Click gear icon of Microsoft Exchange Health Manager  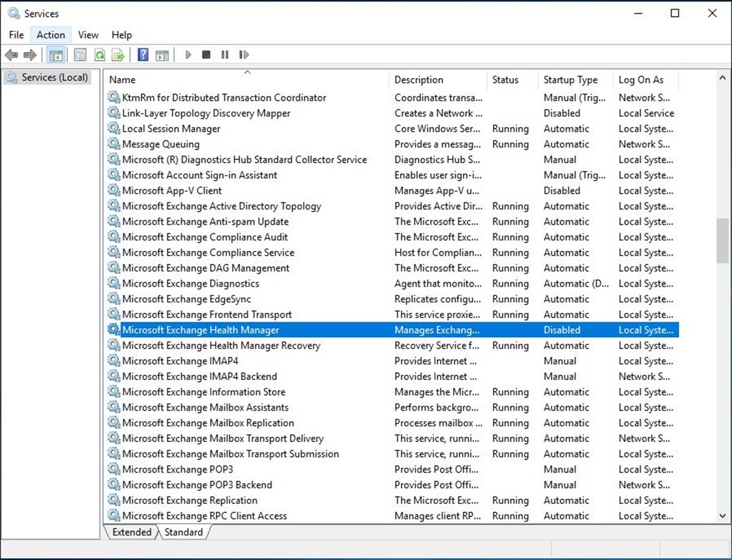pyautogui.click(x=113, y=329)
